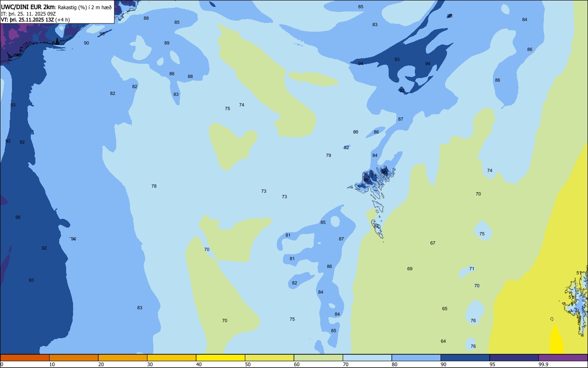Click the 'VT: þri. 25.11.2025 13Z (+4 h)' line
Viewport: 588px width, 368px height.
[x=35, y=20]
